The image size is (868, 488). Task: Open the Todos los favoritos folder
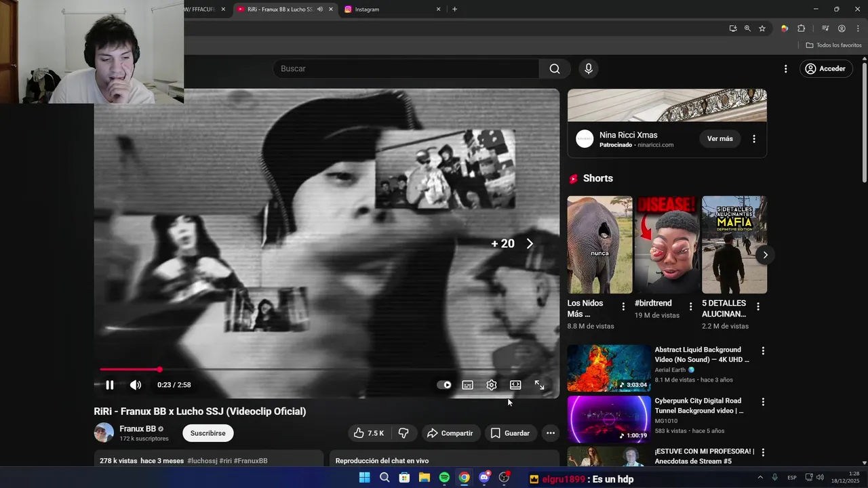point(833,45)
